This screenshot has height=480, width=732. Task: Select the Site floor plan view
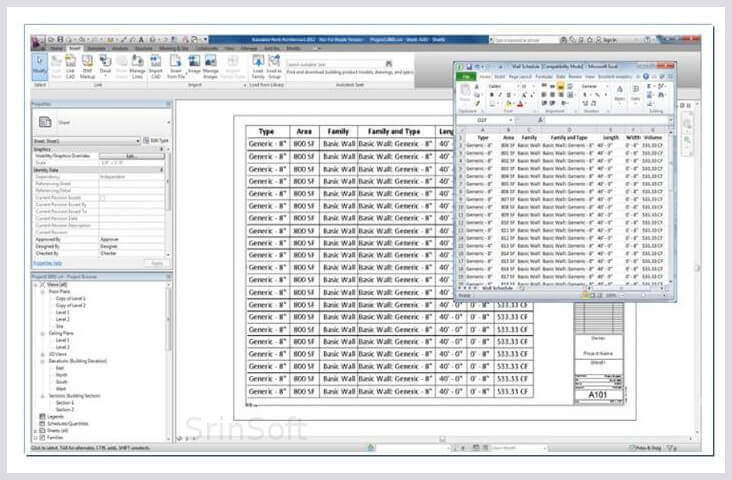click(x=59, y=326)
